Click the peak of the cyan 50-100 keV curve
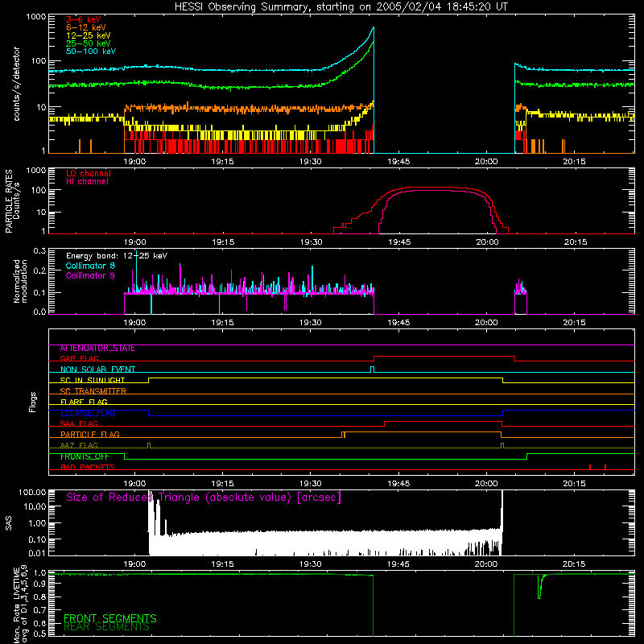644x644 pixels. [373, 28]
